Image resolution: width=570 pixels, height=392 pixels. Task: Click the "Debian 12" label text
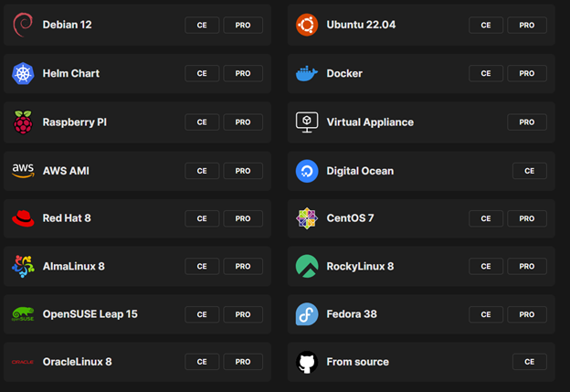[x=68, y=25]
